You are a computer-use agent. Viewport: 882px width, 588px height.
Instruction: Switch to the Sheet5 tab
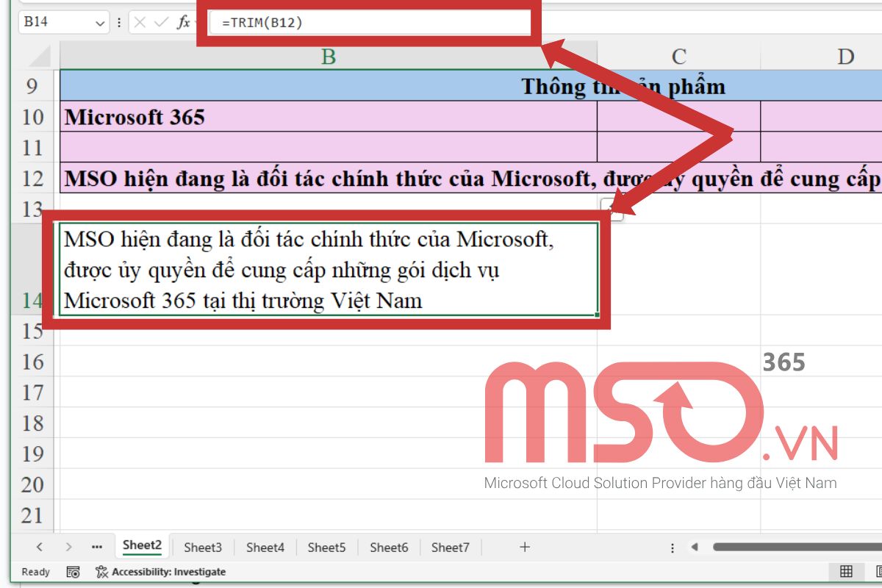[x=326, y=547]
